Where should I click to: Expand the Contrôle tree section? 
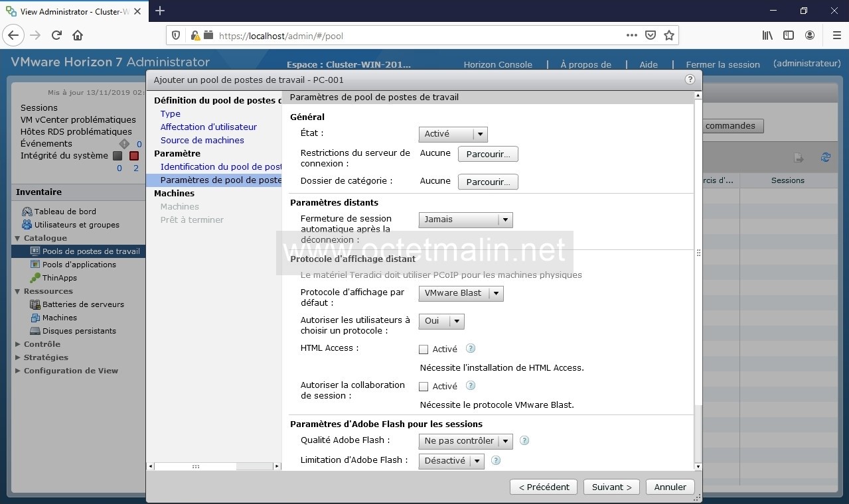[18, 344]
